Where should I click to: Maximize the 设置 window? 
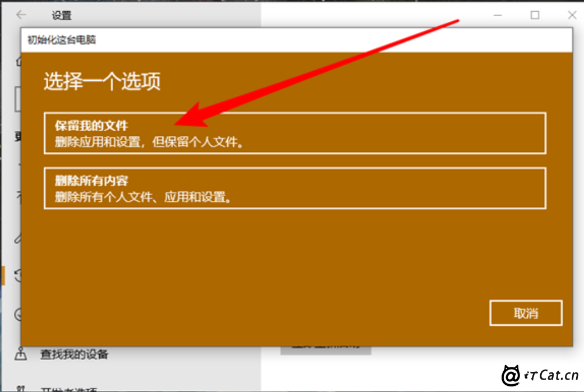pyautogui.click(x=535, y=15)
